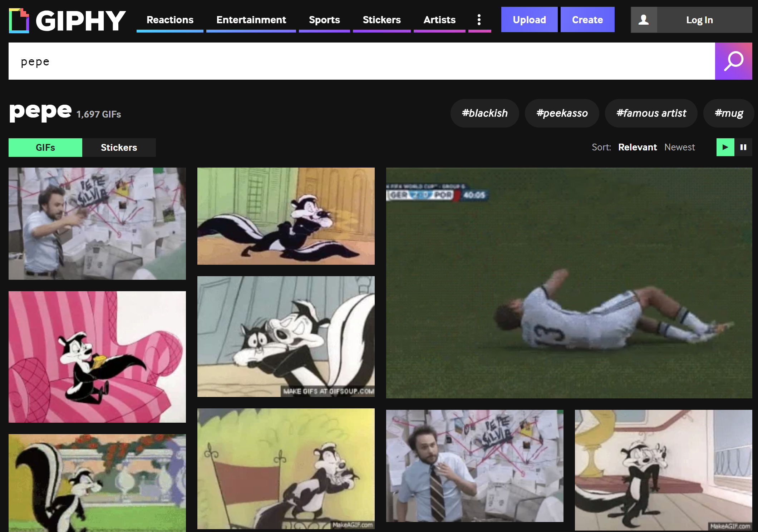Click the magnifying glass search button

[733, 61]
